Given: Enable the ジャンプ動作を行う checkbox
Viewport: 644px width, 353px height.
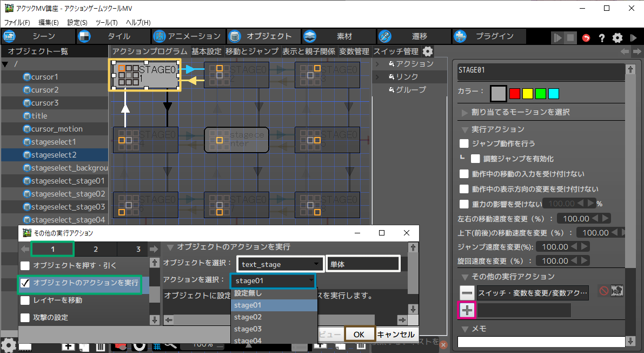Looking at the screenshot, I should 464,143.
